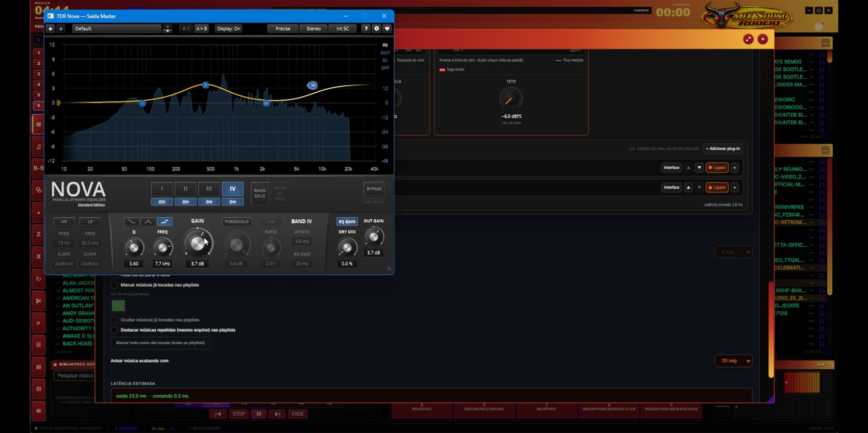This screenshot has height=433, width=868.
Task: Click the scissors icon in the left sidebar
Action: (38, 301)
